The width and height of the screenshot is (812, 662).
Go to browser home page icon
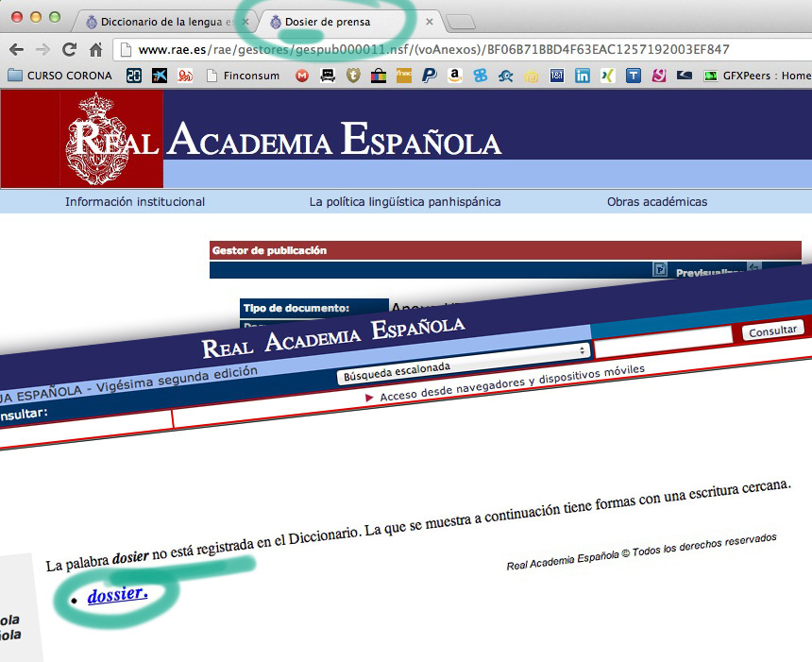[x=95, y=50]
